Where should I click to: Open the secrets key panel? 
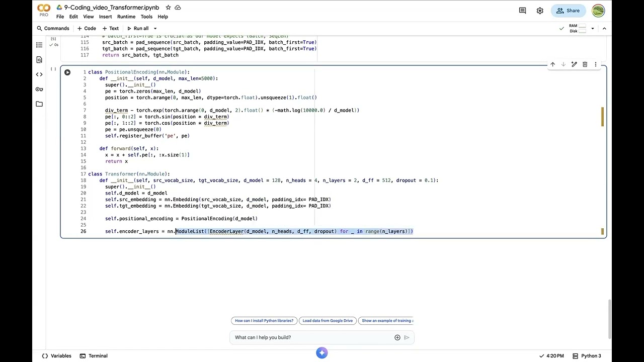[39, 89]
